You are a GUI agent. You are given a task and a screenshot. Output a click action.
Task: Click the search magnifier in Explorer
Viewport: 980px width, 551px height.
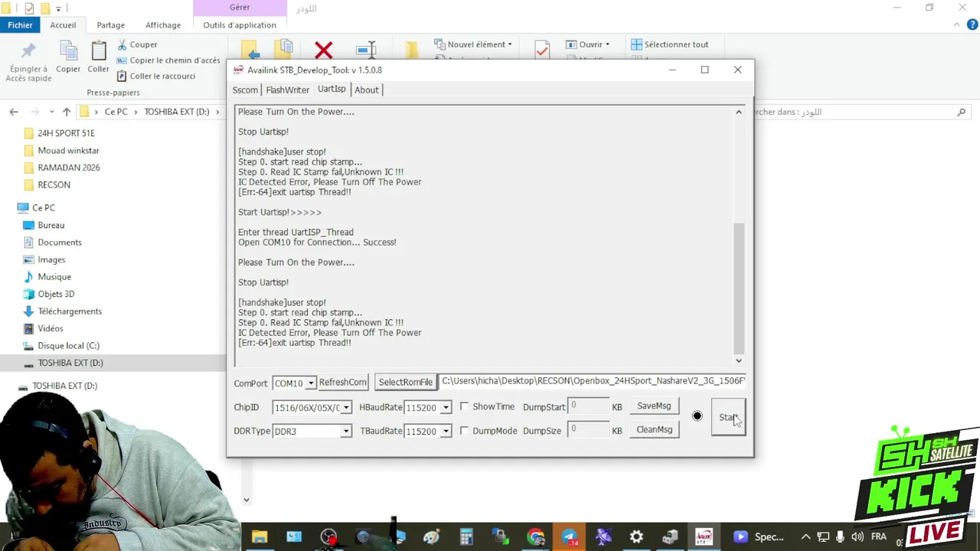point(962,112)
